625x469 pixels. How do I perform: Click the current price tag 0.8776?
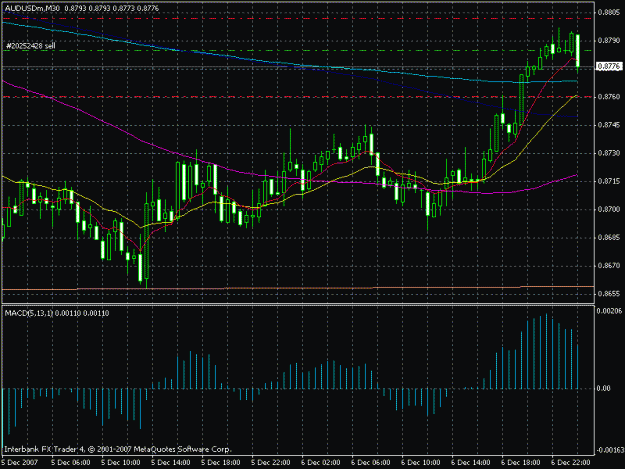(609, 66)
